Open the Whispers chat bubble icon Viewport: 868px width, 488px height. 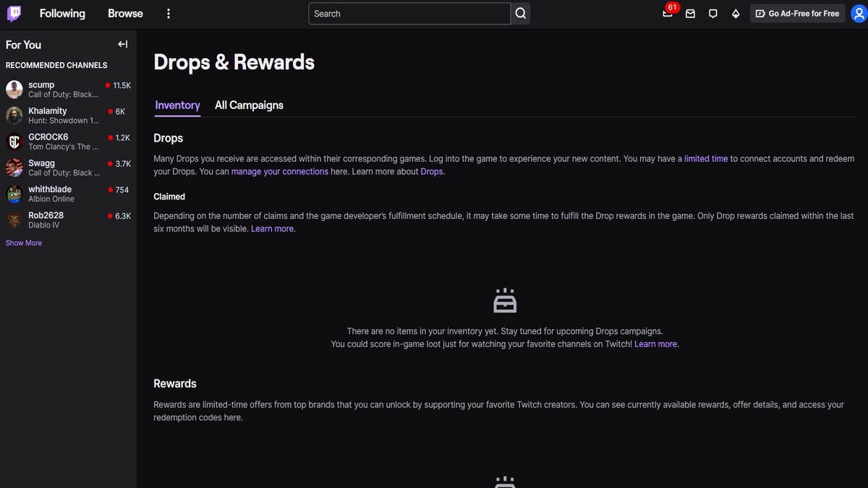click(x=713, y=14)
